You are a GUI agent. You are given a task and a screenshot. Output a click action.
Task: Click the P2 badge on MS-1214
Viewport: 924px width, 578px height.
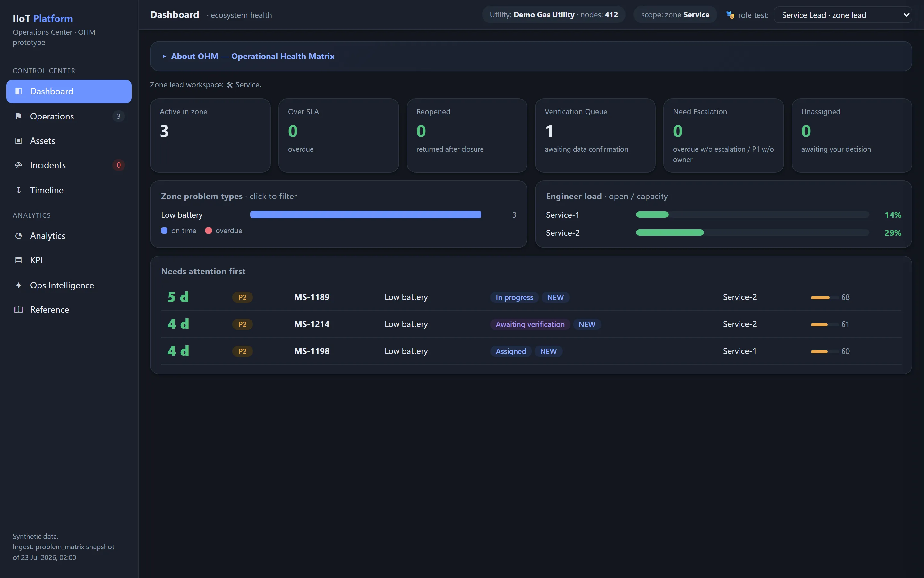tap(243, 324)
